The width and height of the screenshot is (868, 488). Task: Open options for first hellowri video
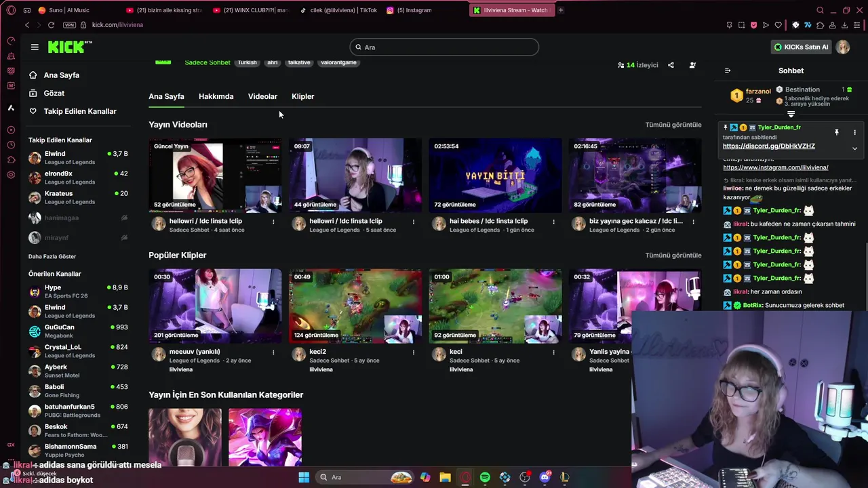tap(273, 222)
